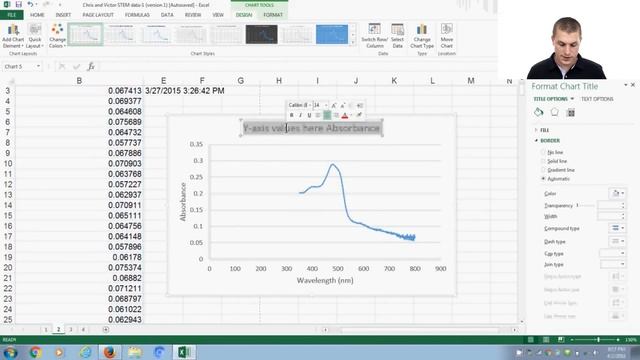The width and height of the screenshot is (640, 360).
Task: Switch to the HOME ribbon tab
Action: pyautogui.click(x=37, y=15)
